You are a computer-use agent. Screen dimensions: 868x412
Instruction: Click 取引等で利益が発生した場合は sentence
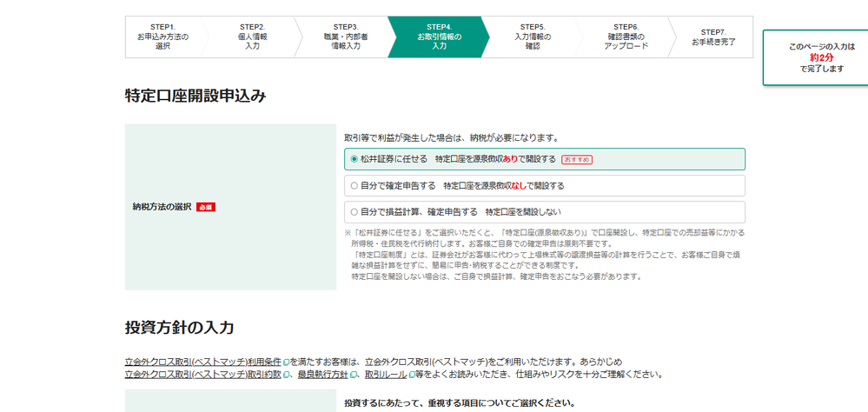451,137
